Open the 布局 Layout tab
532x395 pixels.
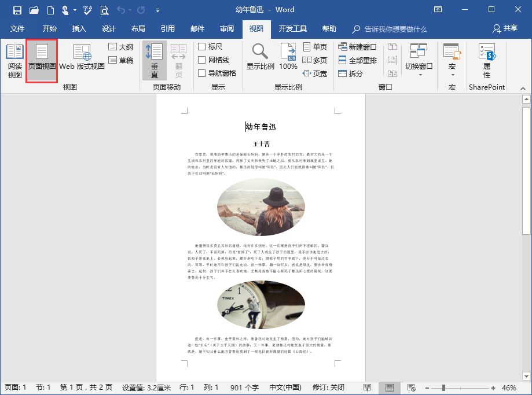138,29
